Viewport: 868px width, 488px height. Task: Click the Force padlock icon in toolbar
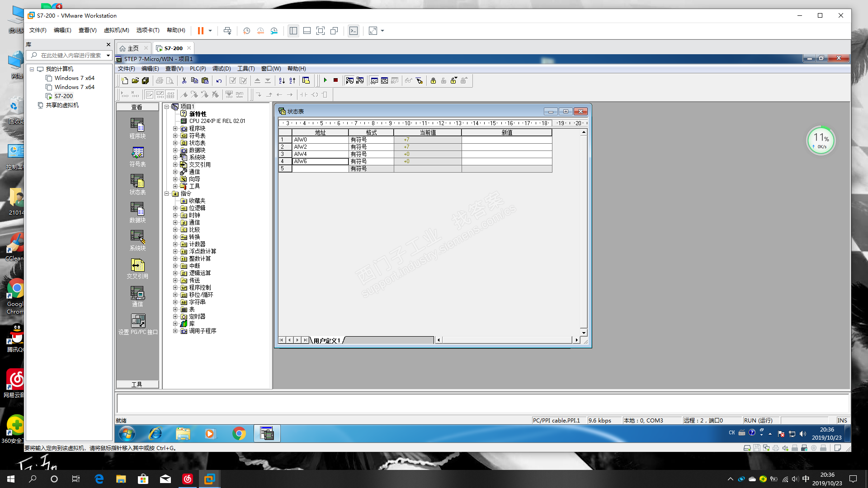[433, 80]
